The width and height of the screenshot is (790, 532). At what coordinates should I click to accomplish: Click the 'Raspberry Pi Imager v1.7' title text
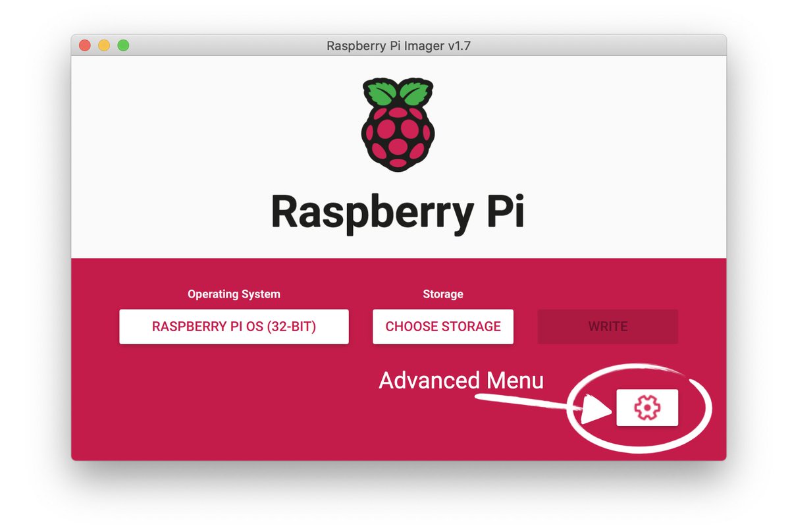tap(398, 46)
